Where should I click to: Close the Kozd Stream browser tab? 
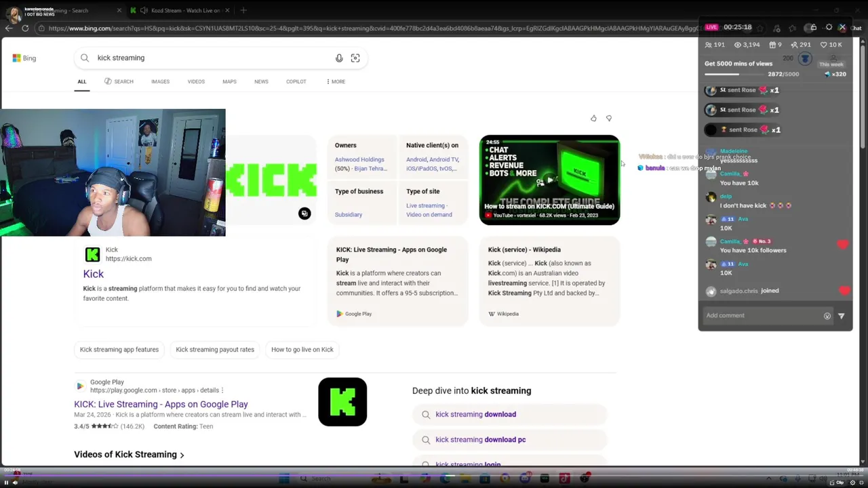point(227,10)
